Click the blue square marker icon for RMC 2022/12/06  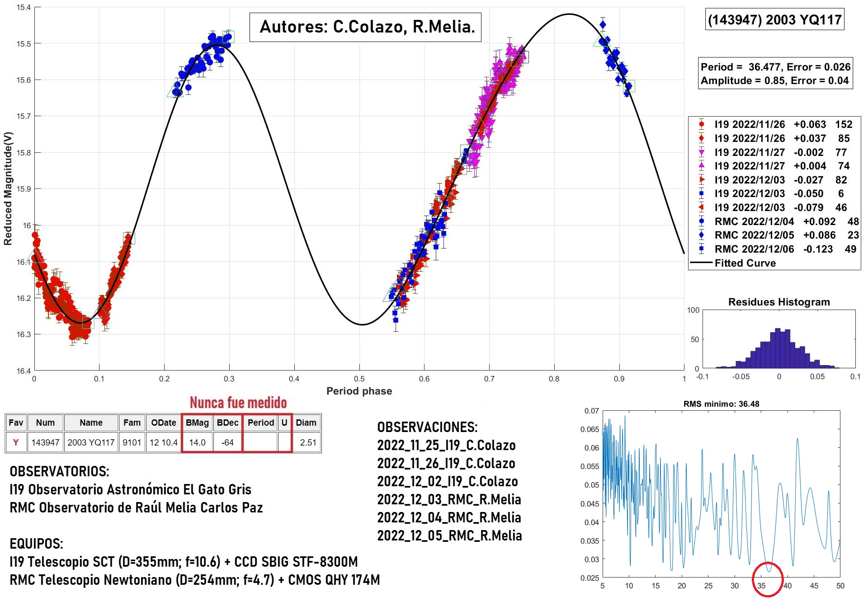coord(701,249)
